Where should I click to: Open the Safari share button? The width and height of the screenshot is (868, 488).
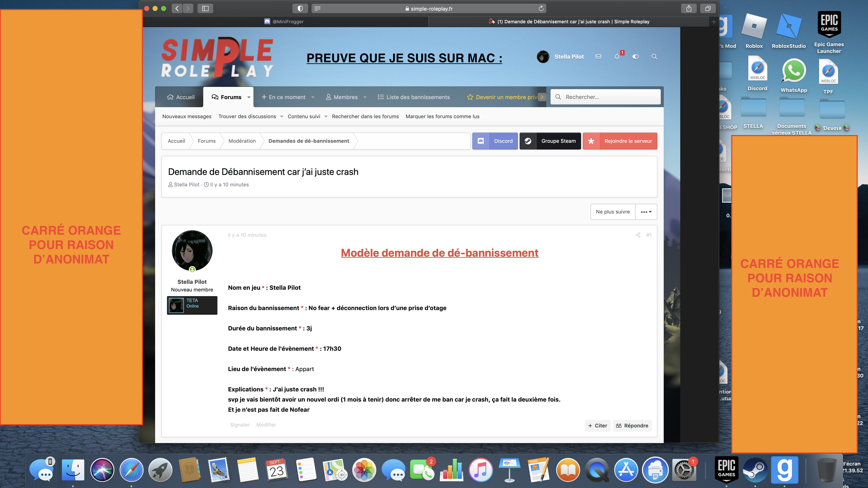(x=689, y=8)
